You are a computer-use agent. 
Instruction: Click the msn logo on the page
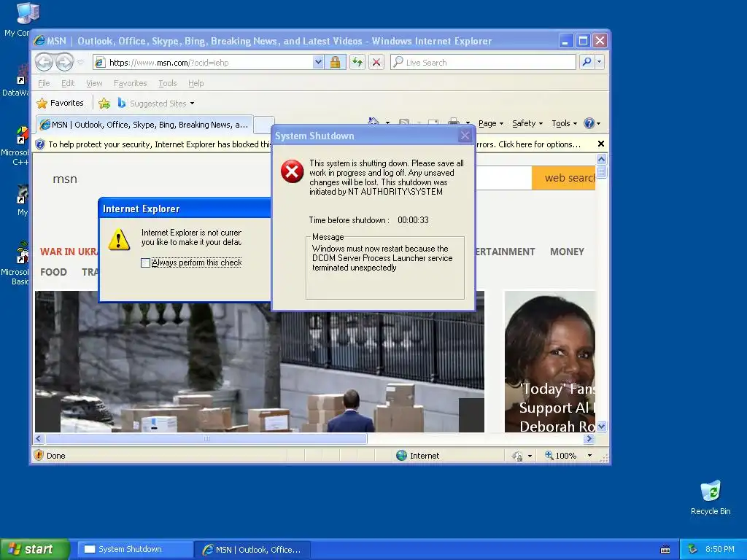tap(65, 179)
